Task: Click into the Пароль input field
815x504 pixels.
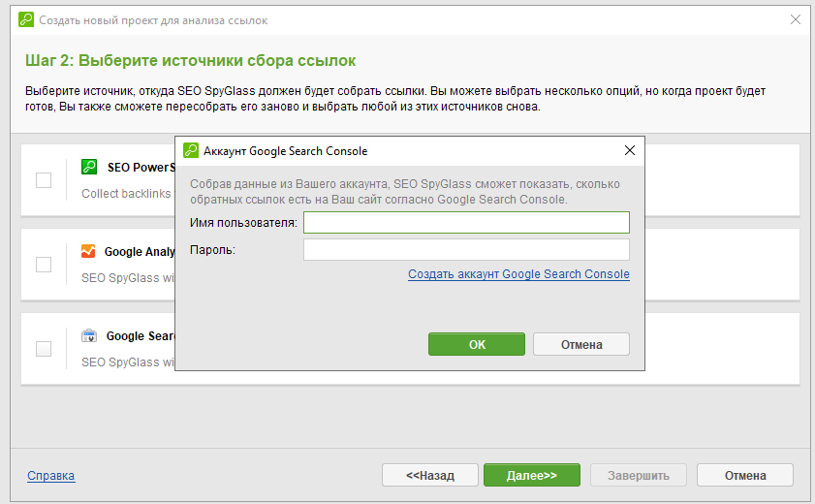Action: pyautogui.click(x=466, y=250)
